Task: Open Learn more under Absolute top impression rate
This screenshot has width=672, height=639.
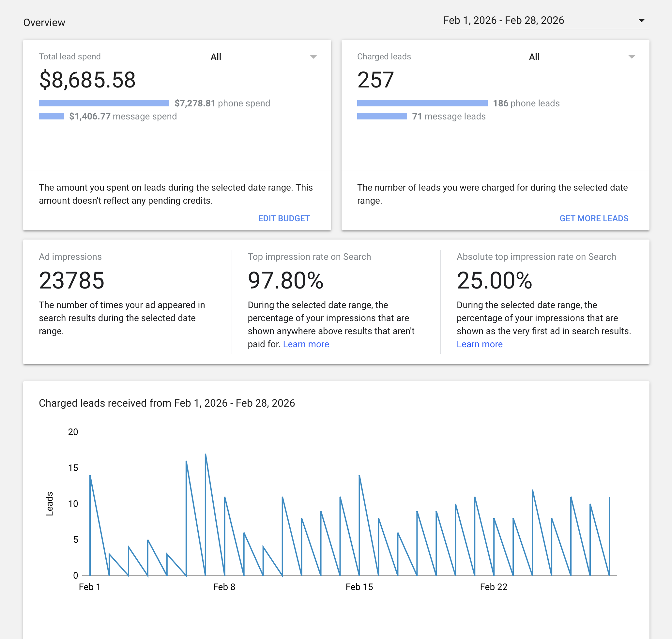Action: click(479, 344)
